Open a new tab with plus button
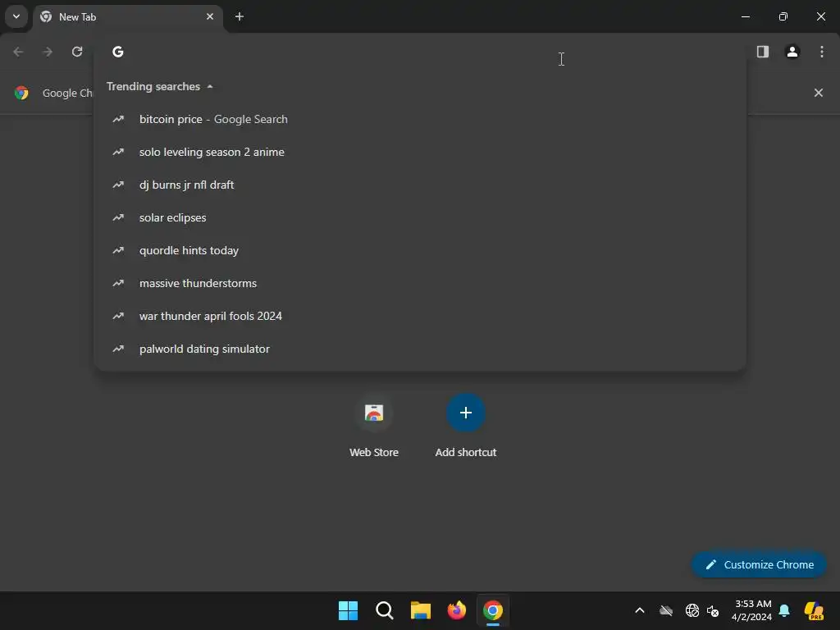The image size is (840, 630). click(x=240, y=17)
